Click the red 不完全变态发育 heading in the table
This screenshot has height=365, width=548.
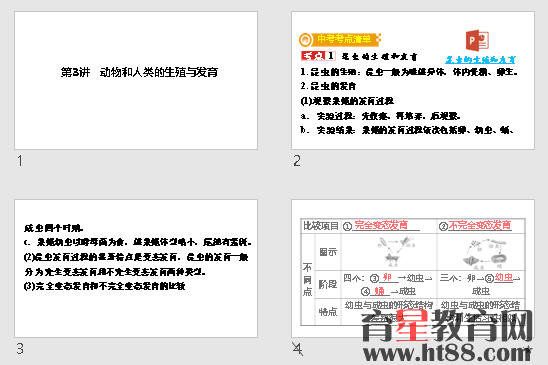480,225
